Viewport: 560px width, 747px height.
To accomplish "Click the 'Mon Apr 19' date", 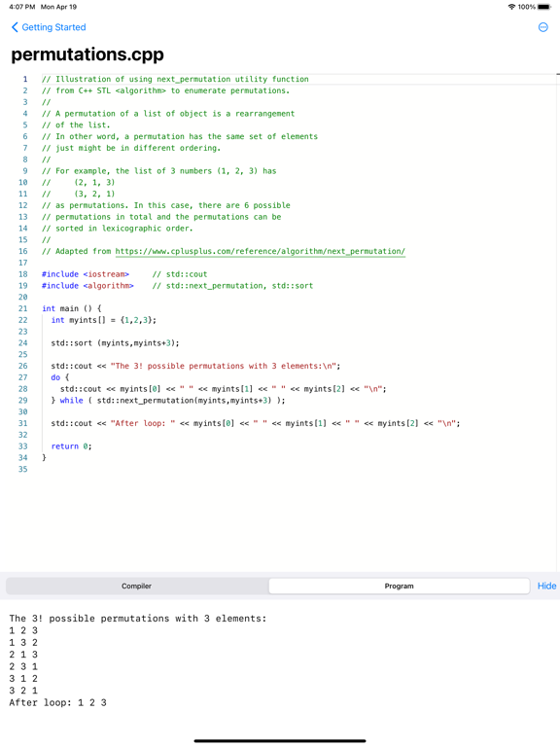I will click(58, 7).
